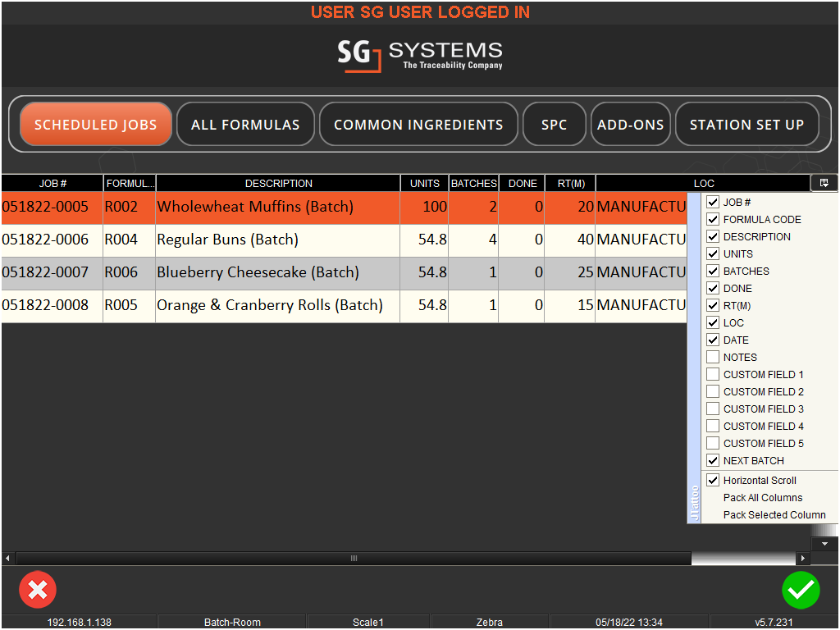840x630 pixels.
Task: Enable the CUSTOM FIELD 3 checkbox
Action: 713,409
